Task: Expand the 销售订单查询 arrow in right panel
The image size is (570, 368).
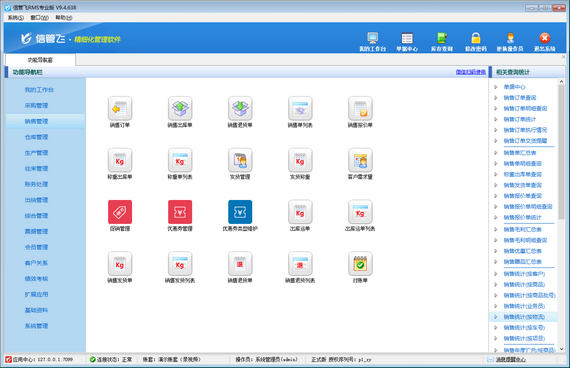Action: click(495, 97)
